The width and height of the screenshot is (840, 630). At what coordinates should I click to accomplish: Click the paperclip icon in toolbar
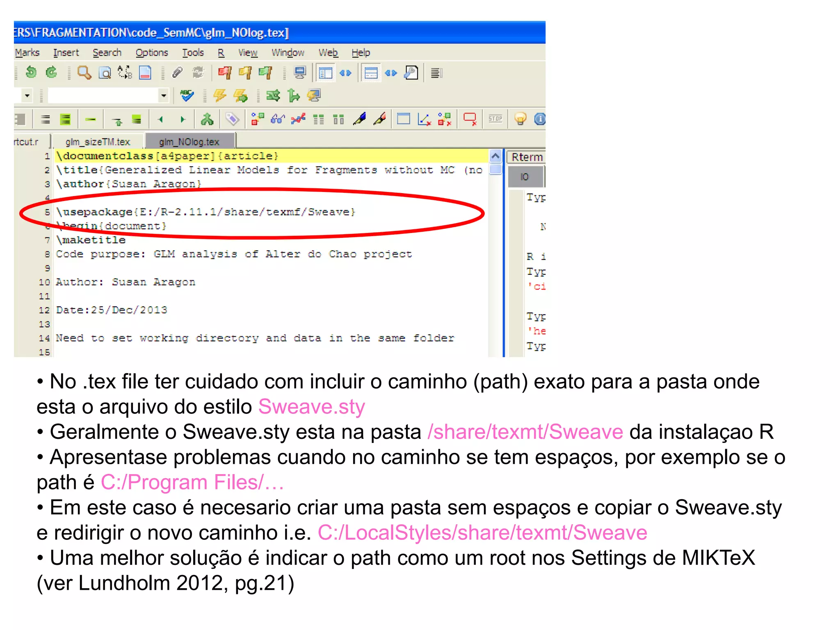tap(177, 73)
